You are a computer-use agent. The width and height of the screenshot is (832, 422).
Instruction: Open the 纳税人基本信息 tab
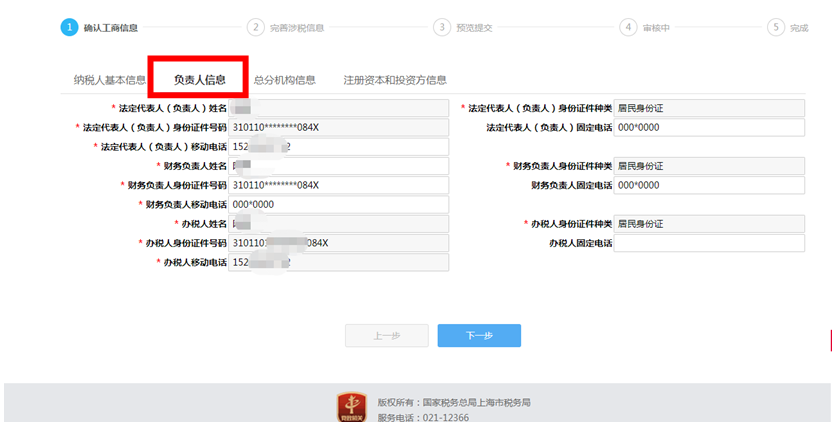(109, 80)
